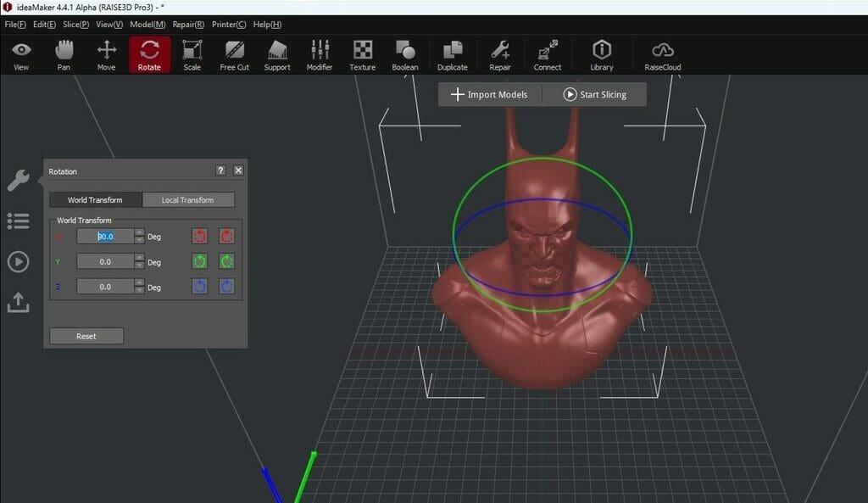
Task: Increase X rotation with up stepper
Action: pos(140,232)
